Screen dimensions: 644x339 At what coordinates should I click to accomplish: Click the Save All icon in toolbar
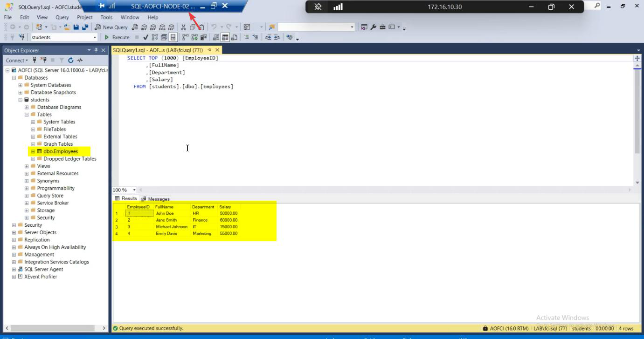click(85, 27)
